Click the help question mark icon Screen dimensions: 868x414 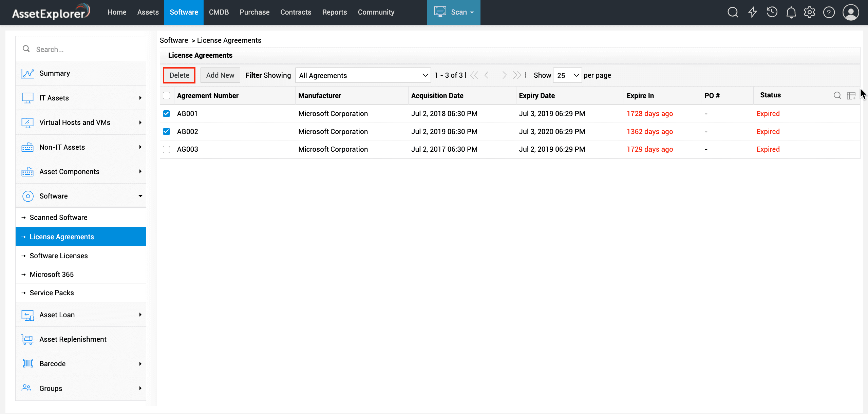(x=829, y=13)
